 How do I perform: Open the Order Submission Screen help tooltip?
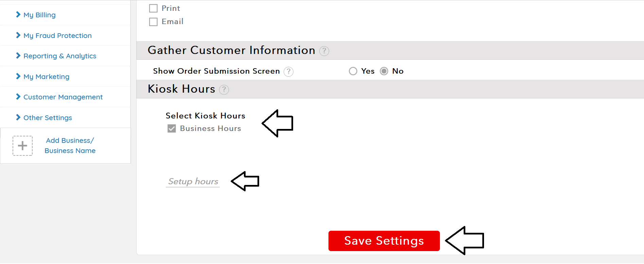click(x=288, y=72)
